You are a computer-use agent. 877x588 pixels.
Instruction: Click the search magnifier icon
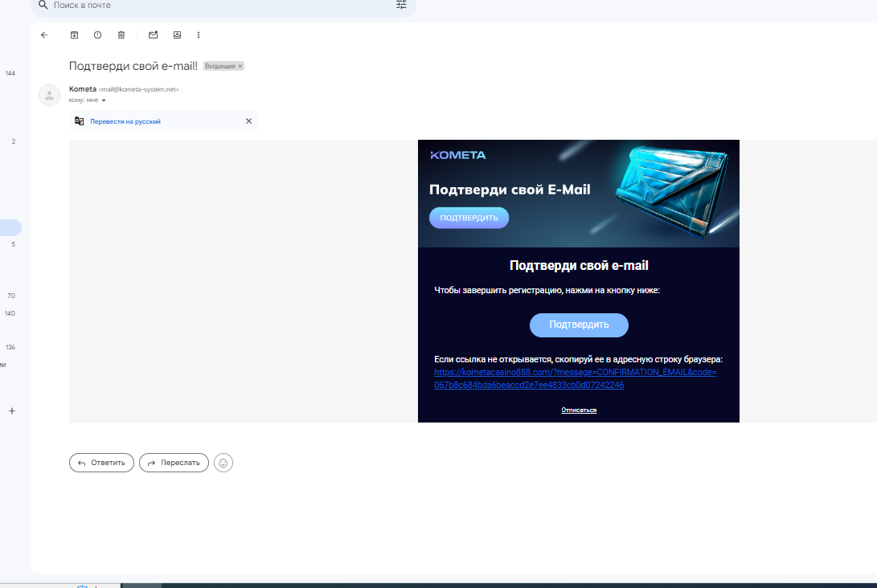pyautogui.click(x=43, y=5)
